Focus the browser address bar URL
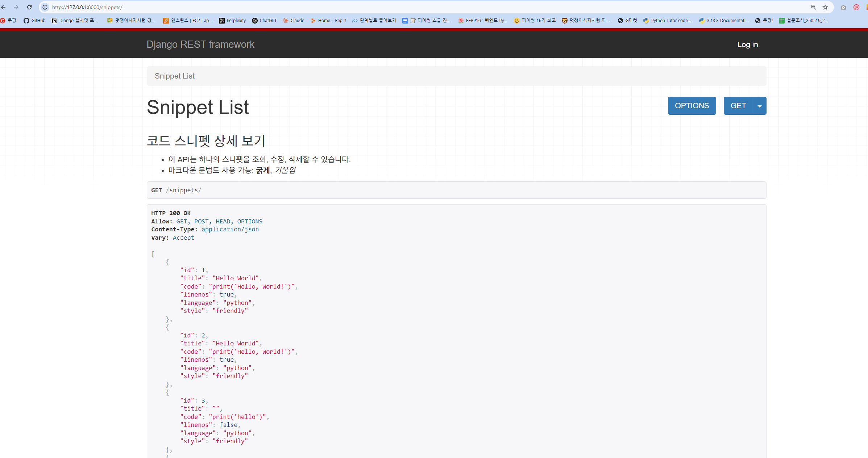868x458 pixels. pos(87,7)
